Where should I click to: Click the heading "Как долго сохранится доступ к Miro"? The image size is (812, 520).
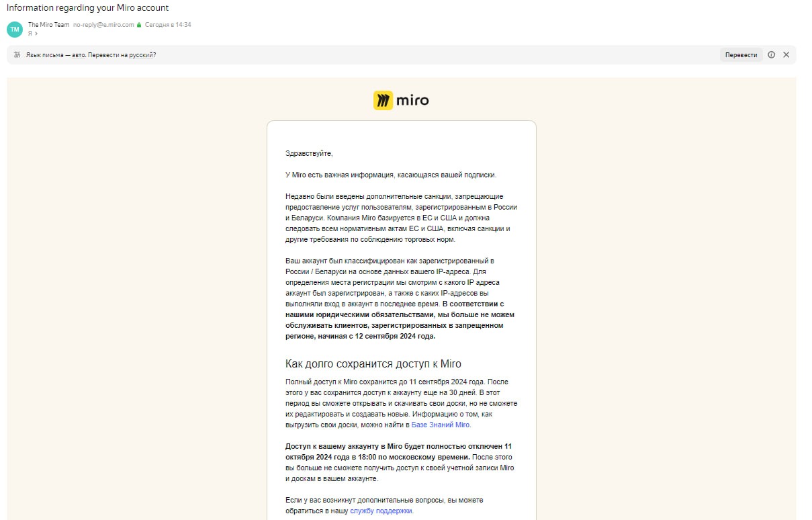[373, 363]
